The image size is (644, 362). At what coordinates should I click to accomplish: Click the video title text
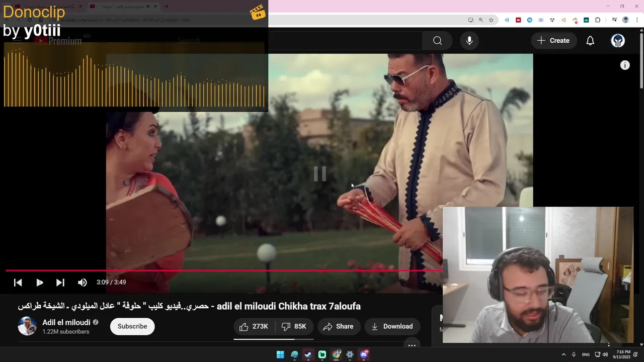(x=189, y=306)
